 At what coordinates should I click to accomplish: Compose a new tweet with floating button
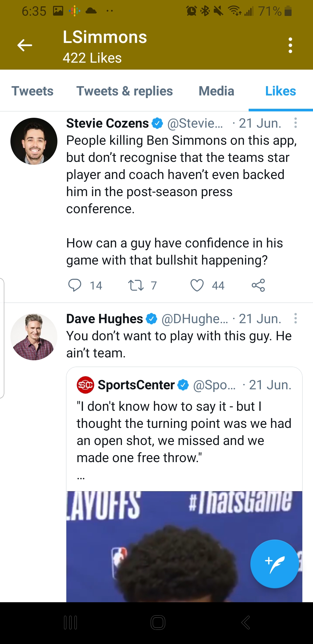point(274,564)
